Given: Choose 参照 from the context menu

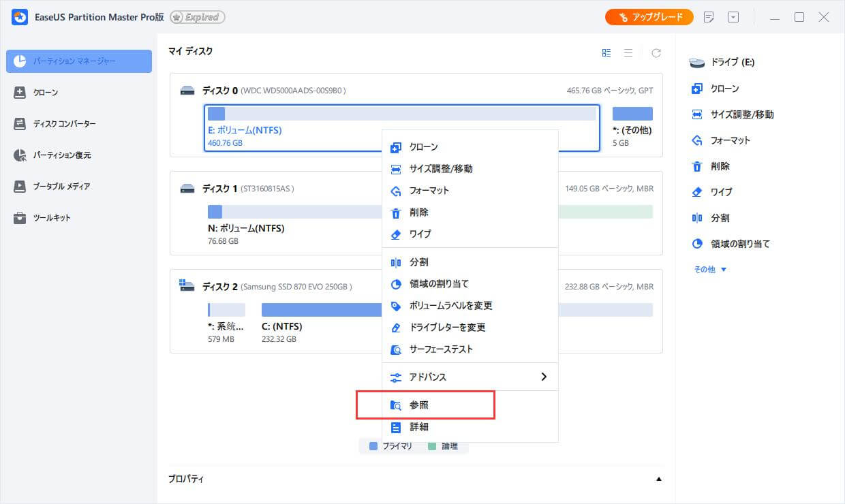Looking at the screenshot, I should pos(419,405).
